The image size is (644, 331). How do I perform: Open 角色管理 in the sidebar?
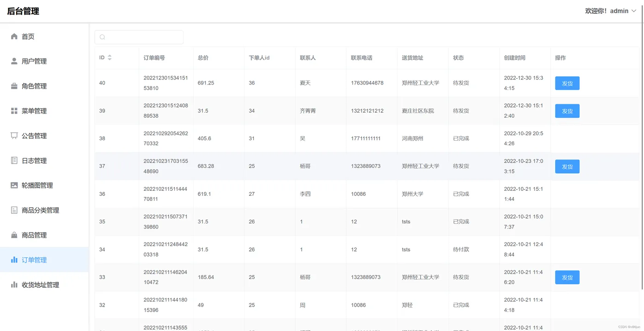(44, 86)
